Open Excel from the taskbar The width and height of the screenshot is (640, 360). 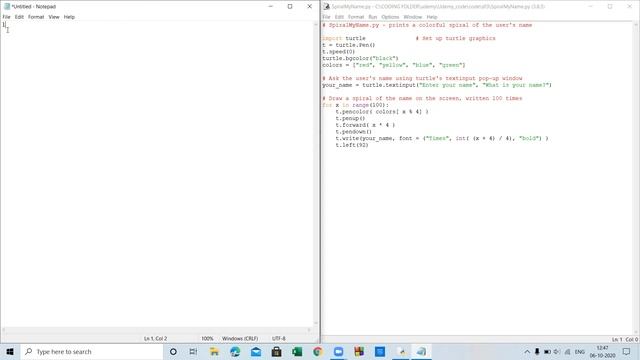tap(297, 351)
